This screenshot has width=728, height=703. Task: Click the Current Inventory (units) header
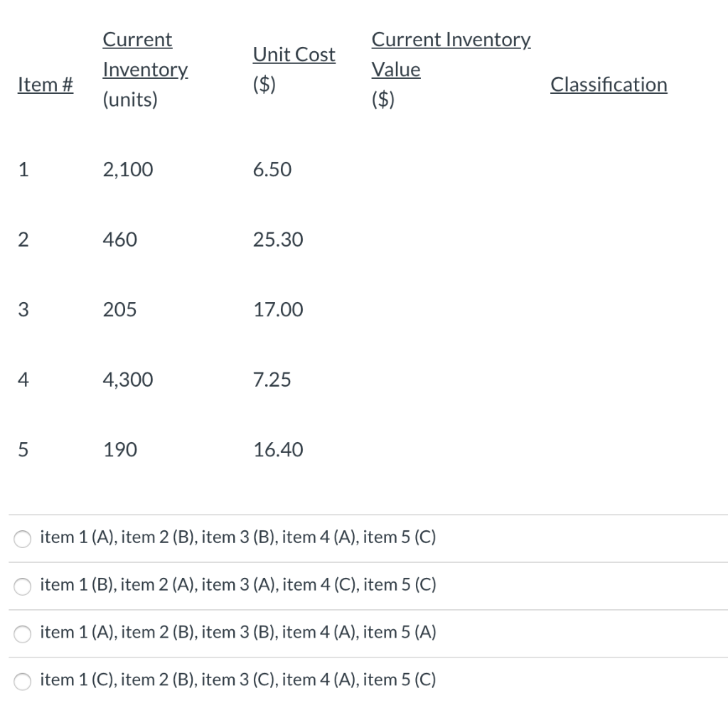[145, 69]
